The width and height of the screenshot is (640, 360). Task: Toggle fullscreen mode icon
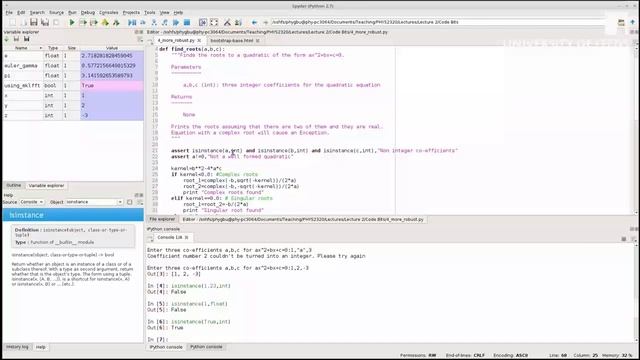(214, 22)
